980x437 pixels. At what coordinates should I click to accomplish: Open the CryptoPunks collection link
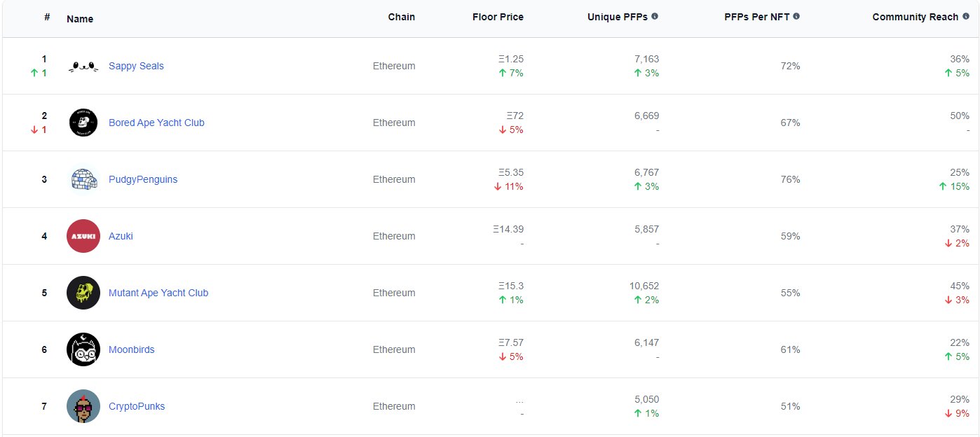pos(137,406)
